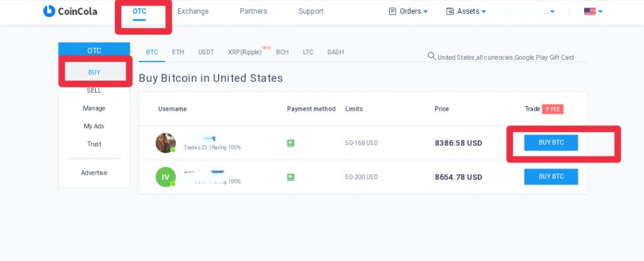Image resolution: width=644 pixels, height=261 pixels.
Task: Switch to the LTC coin tab
Action: pyautogui.click(x=308, y=52)
